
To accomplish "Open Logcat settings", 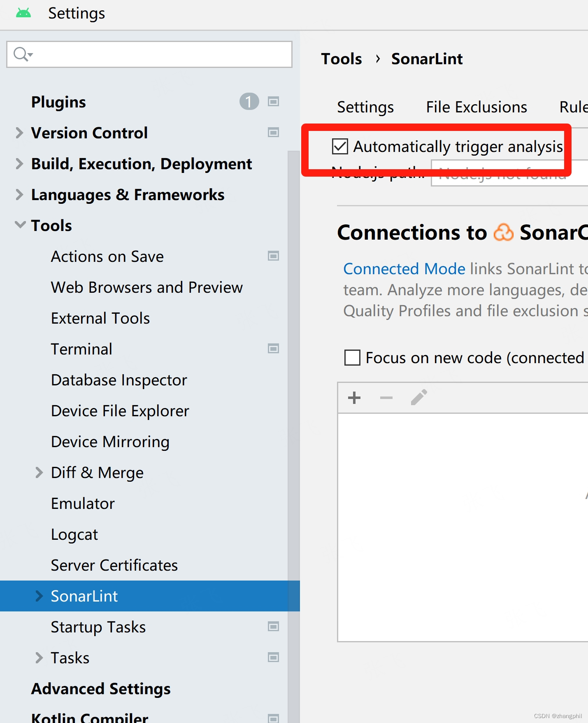I will click(x=74, y=534).
